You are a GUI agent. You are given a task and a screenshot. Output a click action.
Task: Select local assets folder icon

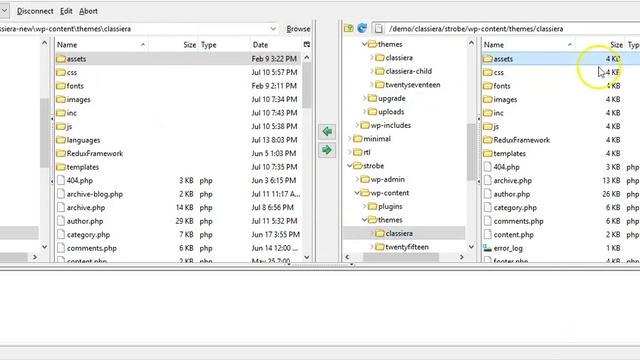[61, 59]
